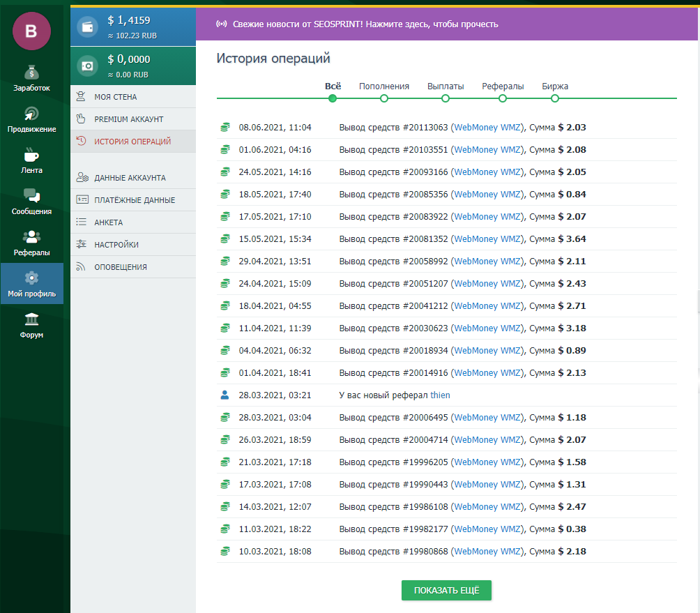Click WebMoney WMZ link for withdrawal #20113063
This screenshot has width=700, height=613.
point(487,128)
